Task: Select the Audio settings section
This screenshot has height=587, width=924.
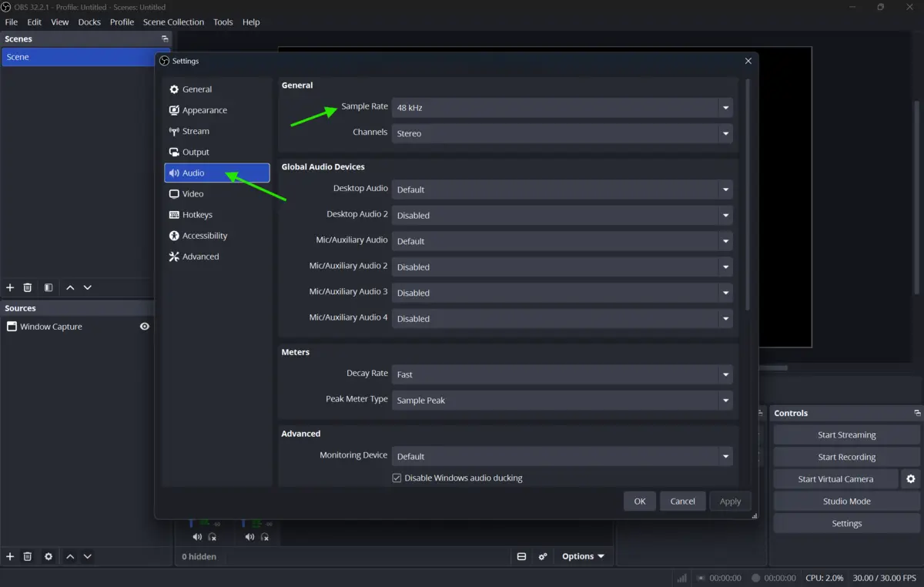Action: 217,173
